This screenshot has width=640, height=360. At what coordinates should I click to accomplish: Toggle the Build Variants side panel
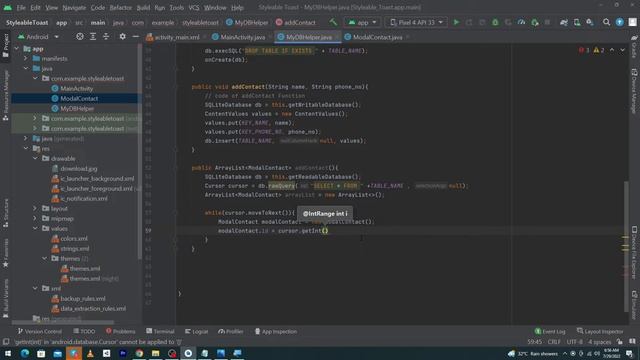point(6,298)
